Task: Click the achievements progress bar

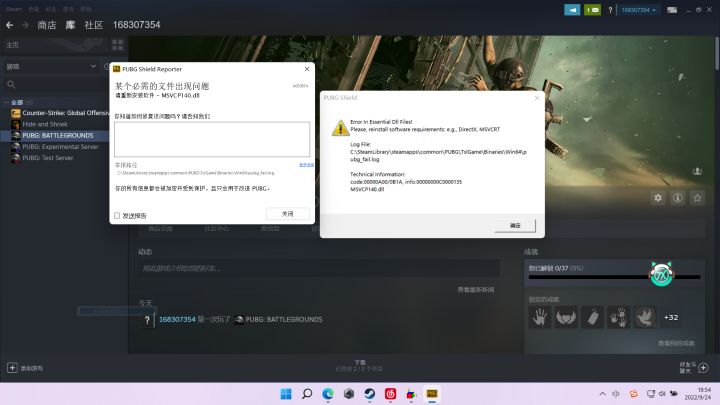Action: click(x=614, y=277)
